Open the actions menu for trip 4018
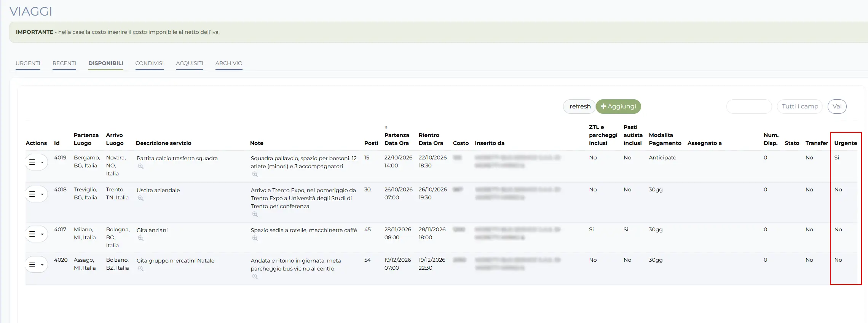Image resolution: width=868 pixels, height=323 pixels. coord(37,194)
